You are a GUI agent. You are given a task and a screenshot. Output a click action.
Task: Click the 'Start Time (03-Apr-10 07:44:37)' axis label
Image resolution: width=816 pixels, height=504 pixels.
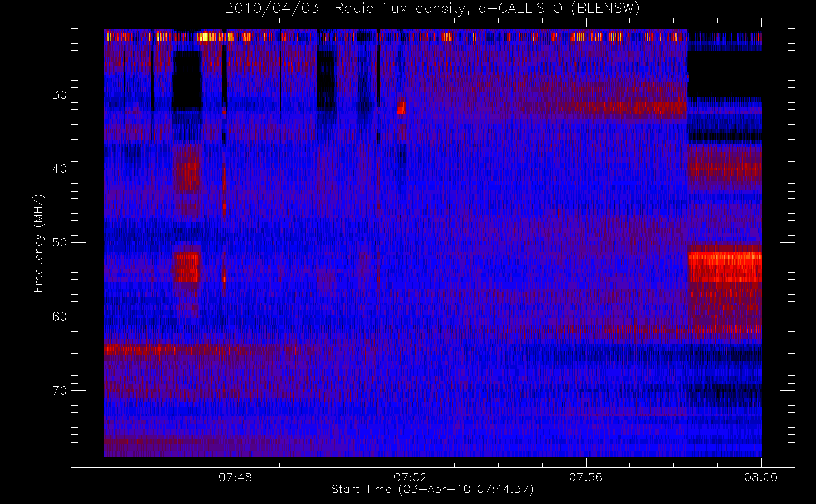point(432,489)
